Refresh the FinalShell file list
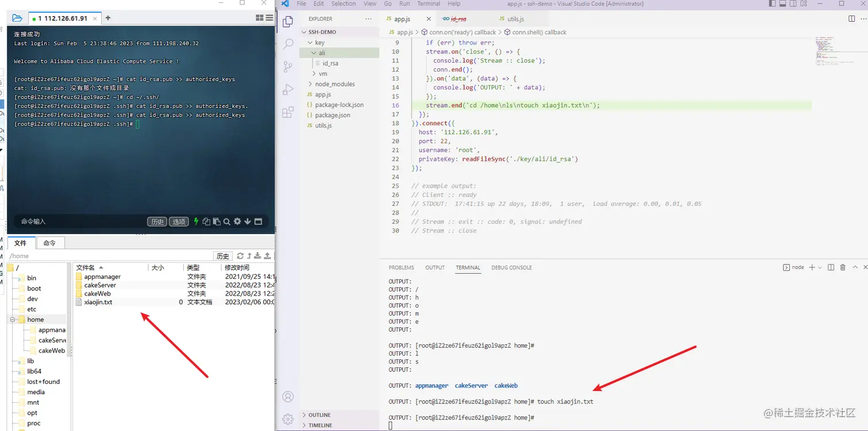 (241, 256)
